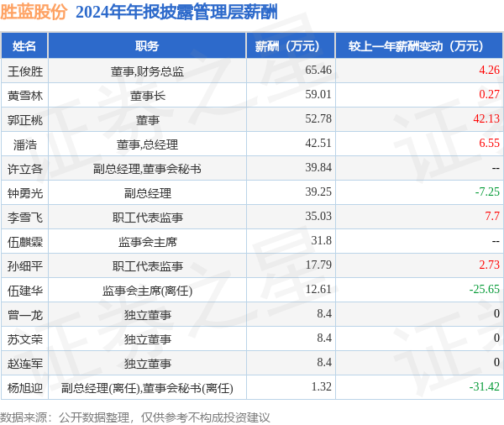Click the salary value 39.84
The height and width of the screenshot is (425, 504).
(x=318, y=167)
